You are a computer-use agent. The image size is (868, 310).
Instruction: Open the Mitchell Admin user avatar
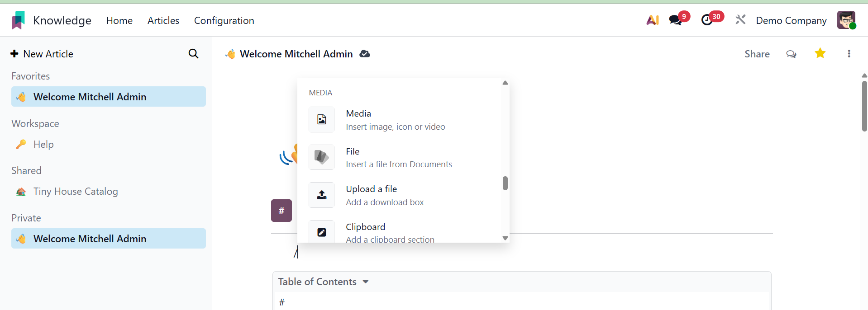tap(846, 20)
